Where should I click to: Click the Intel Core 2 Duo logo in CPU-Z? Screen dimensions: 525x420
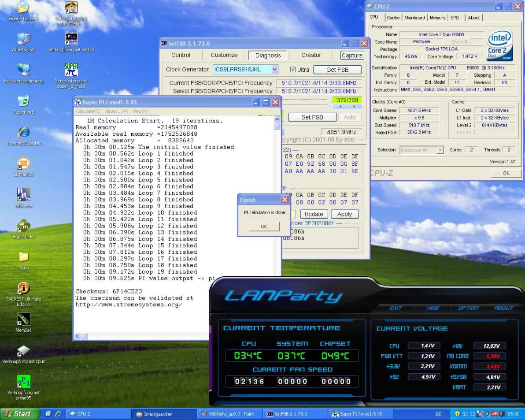499,45
